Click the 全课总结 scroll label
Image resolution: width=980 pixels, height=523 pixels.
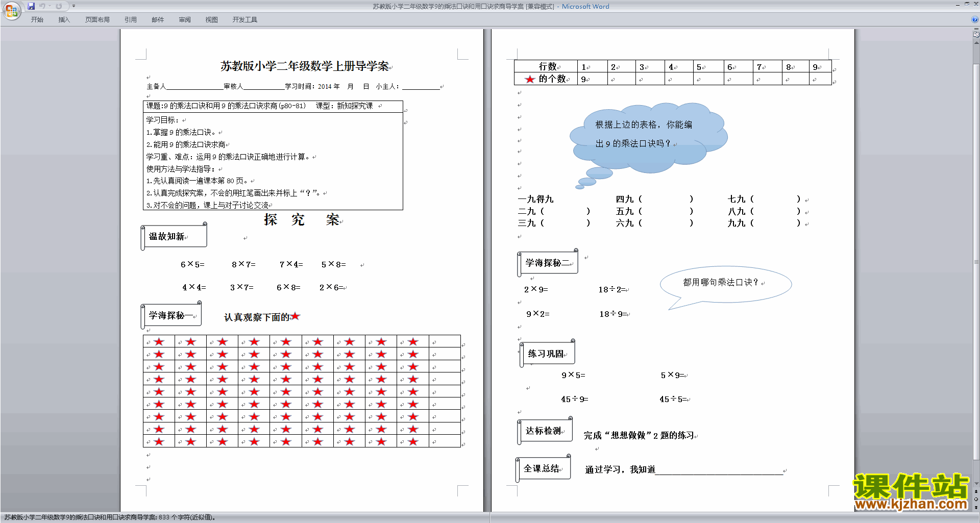543,468
